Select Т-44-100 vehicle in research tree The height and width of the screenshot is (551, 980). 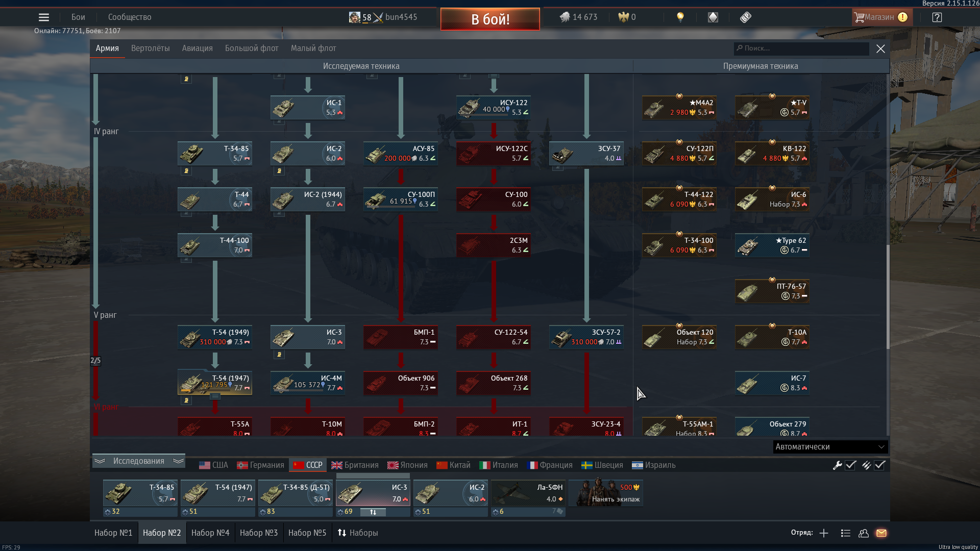point(215,245)
